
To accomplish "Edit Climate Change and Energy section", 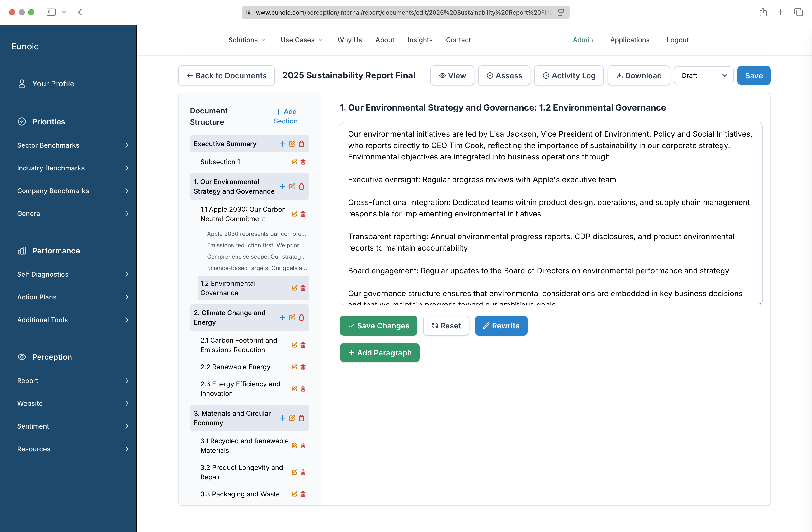I will coord(292,317).
